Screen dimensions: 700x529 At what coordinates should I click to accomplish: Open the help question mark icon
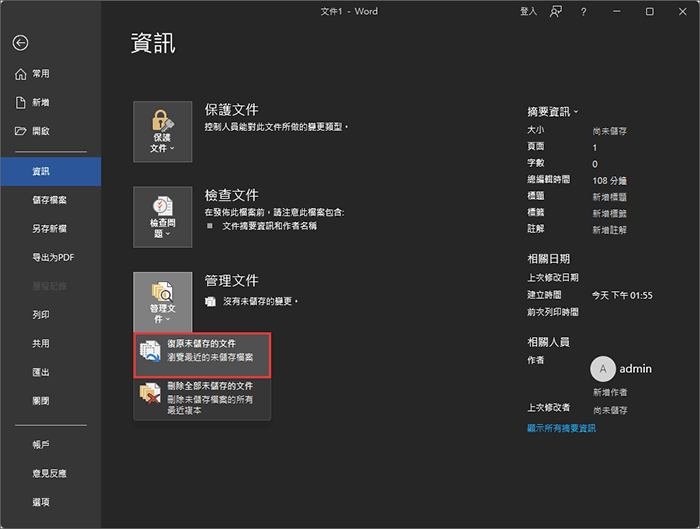tap(583, 12)
